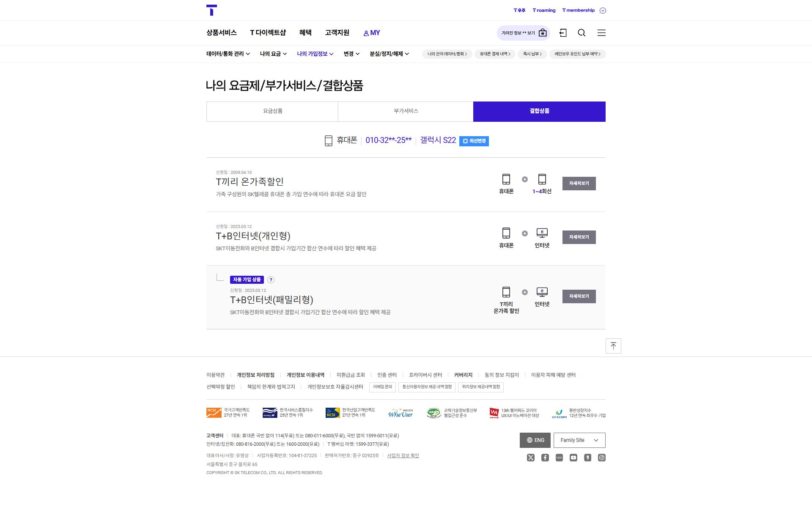This screenshot has height=513, width=812.
Task: Click the help question mark icon
Action: (271, 280)
